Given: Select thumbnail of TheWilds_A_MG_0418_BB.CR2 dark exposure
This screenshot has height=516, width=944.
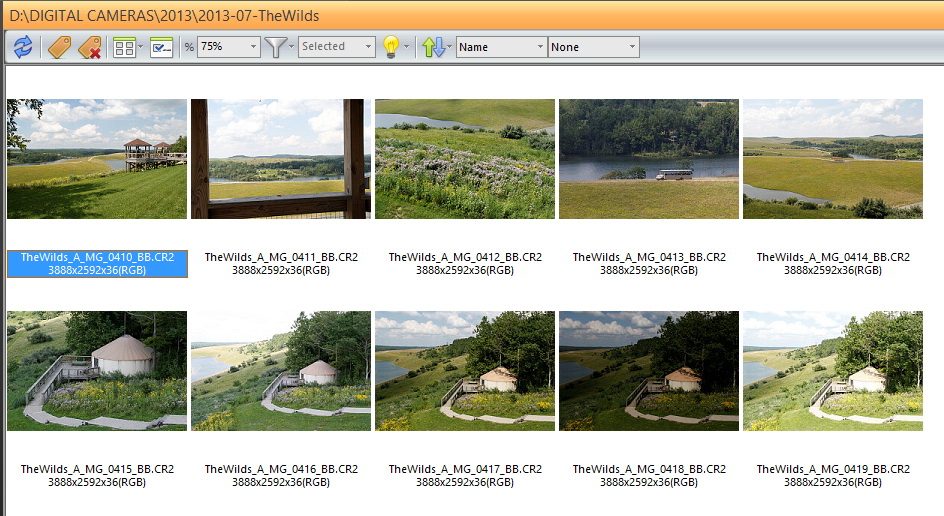Looking at the screenshot, I should click(x=649, y=371).
